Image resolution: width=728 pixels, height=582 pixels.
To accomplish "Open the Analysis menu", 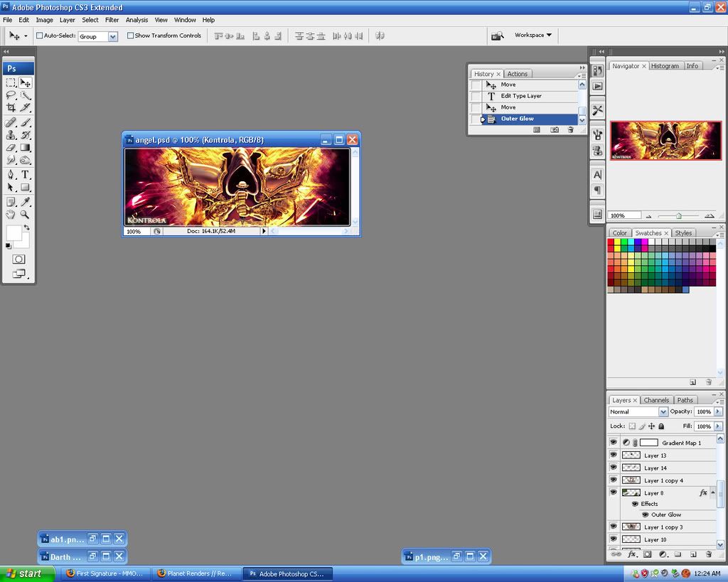I will (136, 20).
